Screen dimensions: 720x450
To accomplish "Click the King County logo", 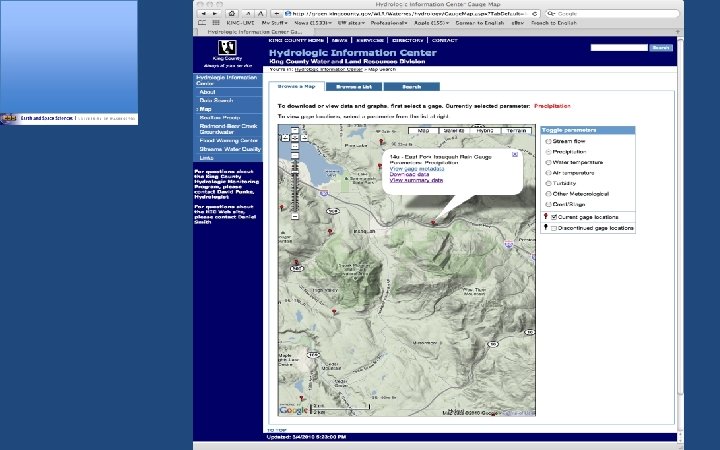I will pos(227,47).
